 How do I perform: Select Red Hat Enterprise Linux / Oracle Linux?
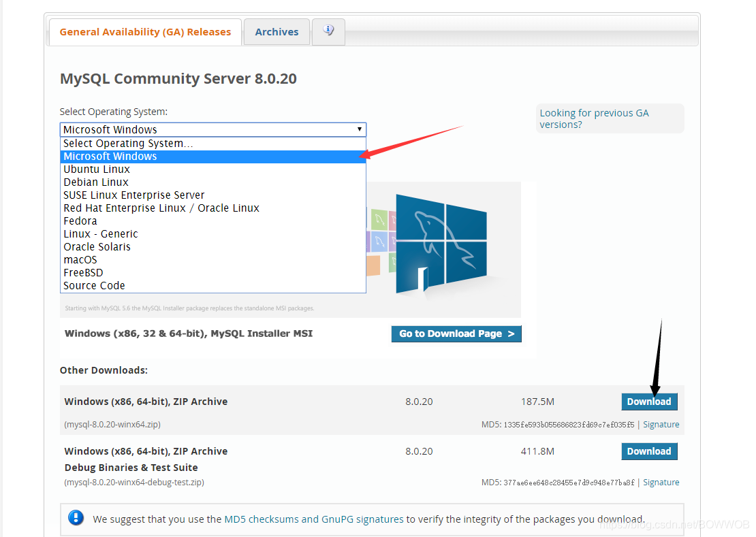pos(213,208)
